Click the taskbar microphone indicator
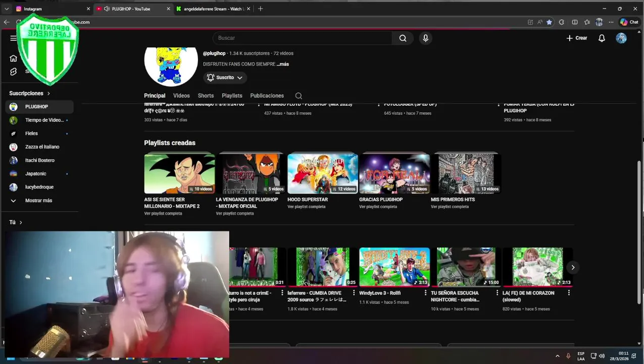The height and width of the screenshot is (364, 644). pos(568,356)
